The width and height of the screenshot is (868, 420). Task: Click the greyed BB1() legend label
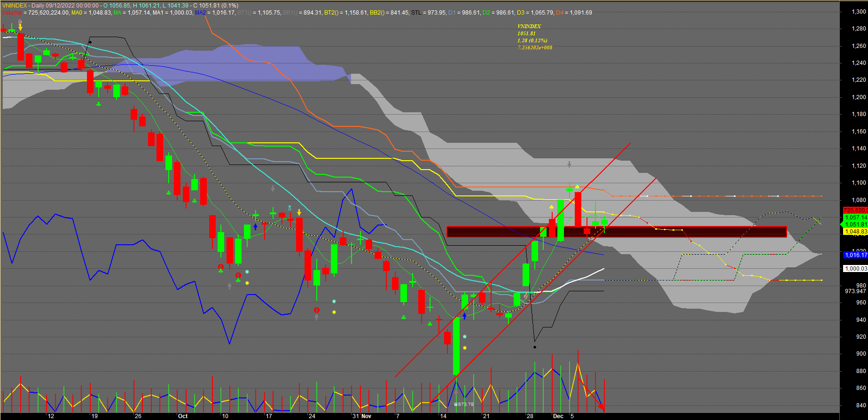(290, 13)
